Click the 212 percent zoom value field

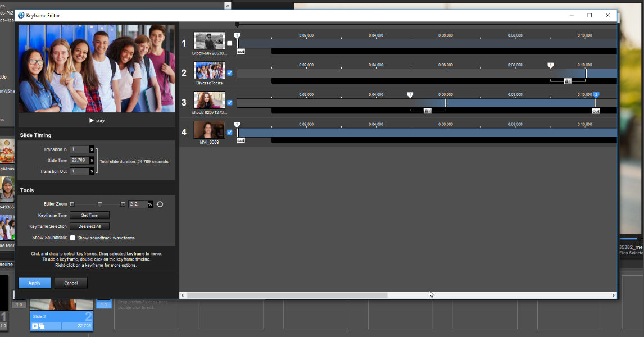(x=138, y=204)
